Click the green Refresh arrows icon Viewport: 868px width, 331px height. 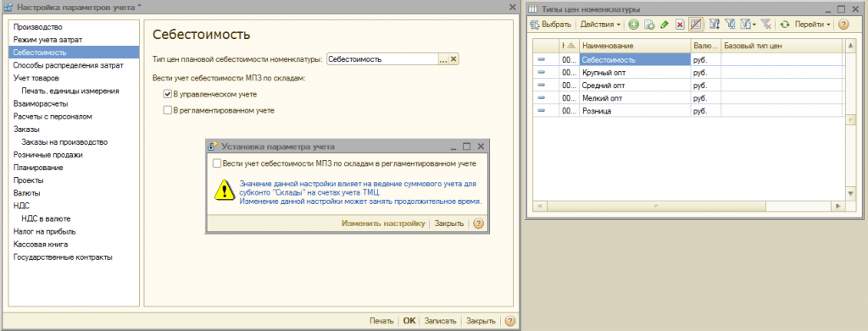coord(784,25)
